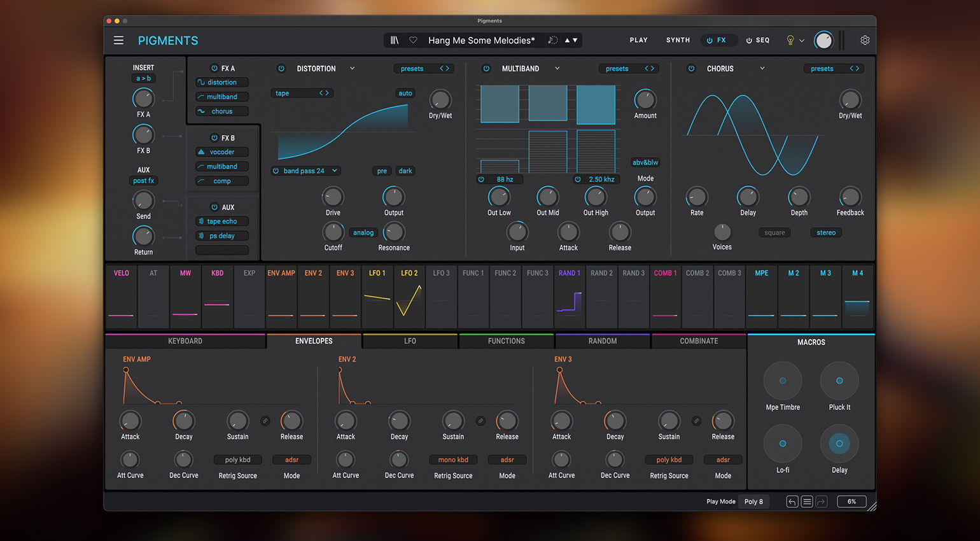Select the tape echo AUX slot
Screen dimensions: 980x541
222,221
